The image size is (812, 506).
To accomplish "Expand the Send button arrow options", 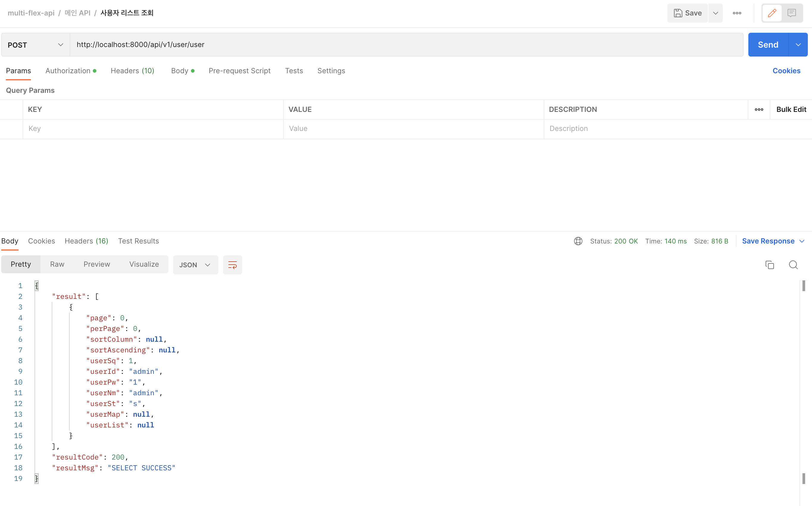I will coord(798,45).
